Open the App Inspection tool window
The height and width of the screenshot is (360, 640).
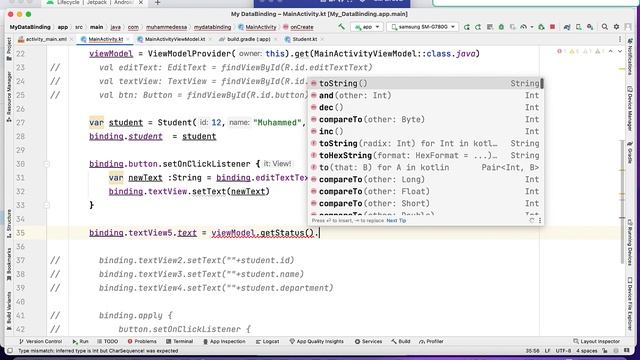224,341
